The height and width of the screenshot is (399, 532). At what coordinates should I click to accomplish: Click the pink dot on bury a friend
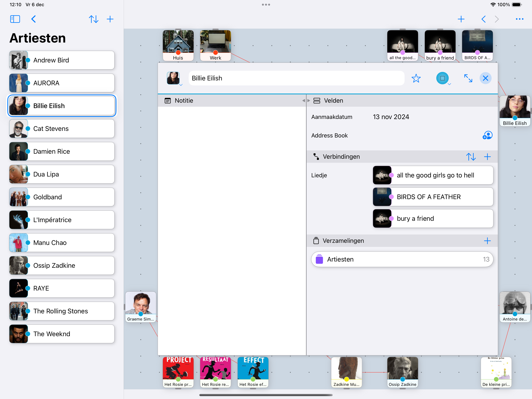coord(391,218)
